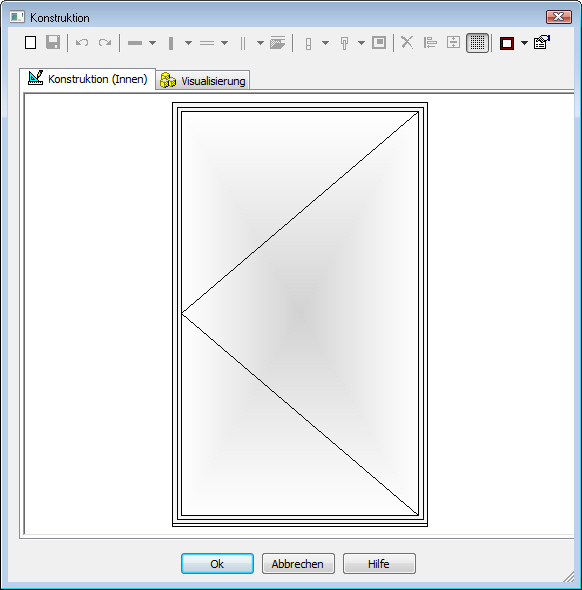Confirm with the Ok button
This screenshot has width=582, height=590.
(217, 563)
